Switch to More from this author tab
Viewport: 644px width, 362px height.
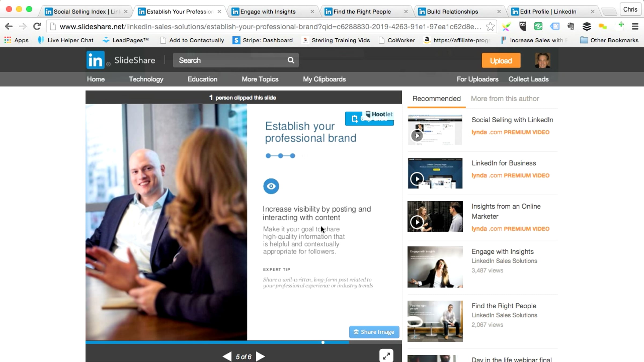coord(505,99)
